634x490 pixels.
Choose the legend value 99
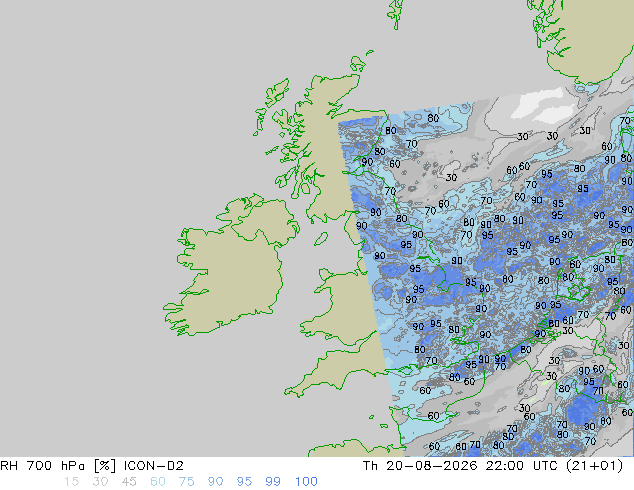[273, 482]
